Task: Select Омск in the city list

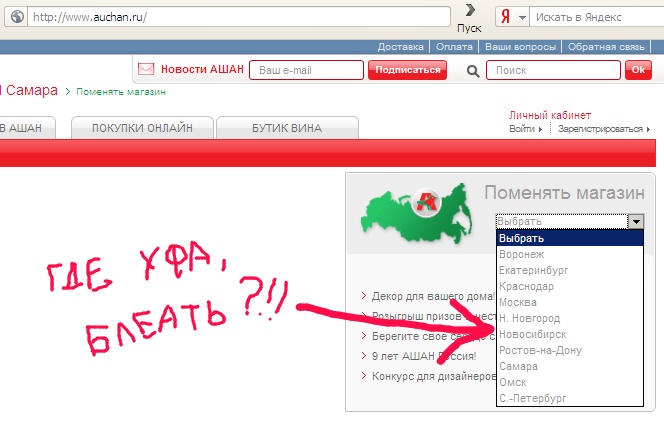Action: [570, 382]
